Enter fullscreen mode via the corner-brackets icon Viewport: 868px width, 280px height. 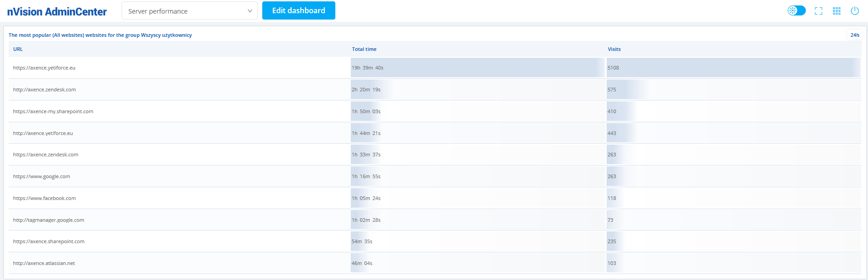point(819,11)
